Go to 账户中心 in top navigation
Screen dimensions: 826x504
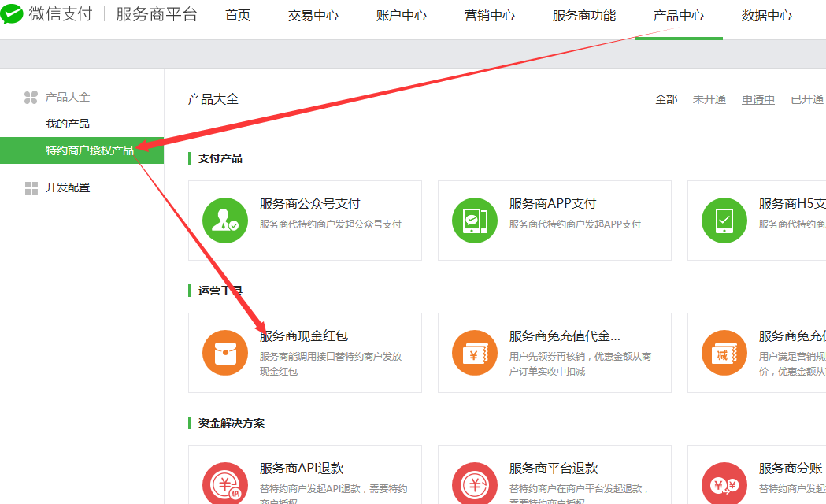pyautogui.click(x=402, y=15)
